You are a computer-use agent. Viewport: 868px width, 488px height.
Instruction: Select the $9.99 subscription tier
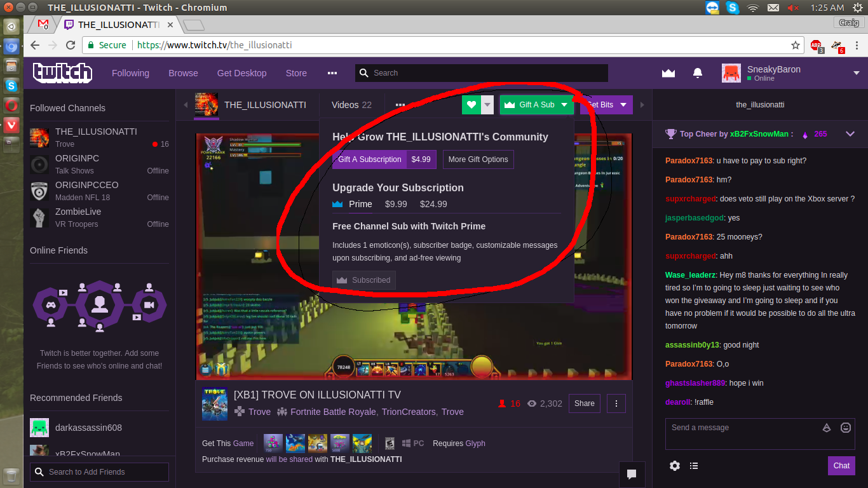(x=396, y=204)
